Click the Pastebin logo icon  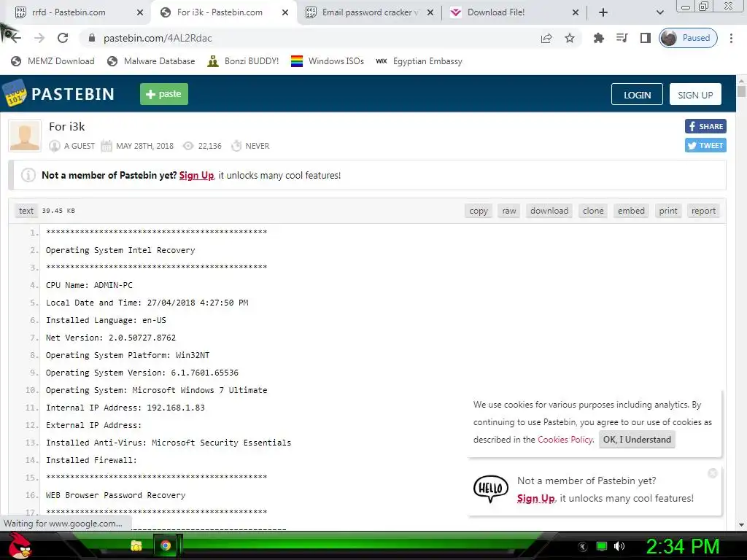click(15, 93)
